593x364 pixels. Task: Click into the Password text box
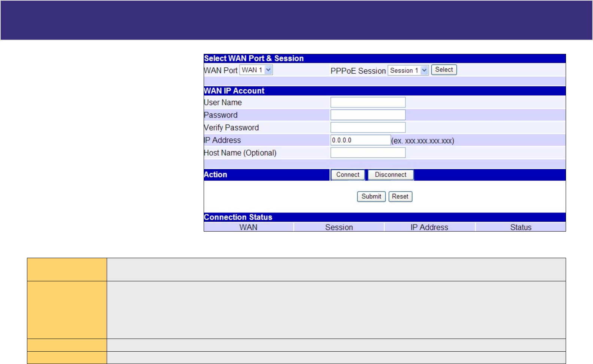point(368,115)
